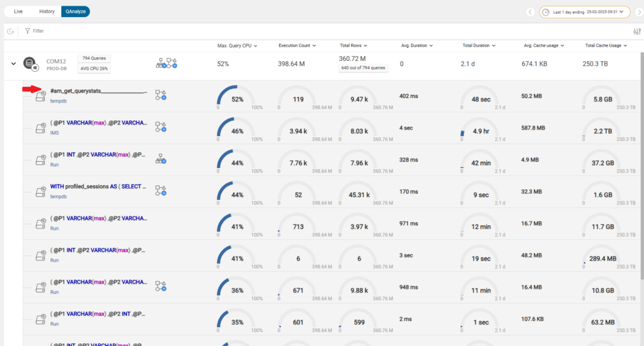
Task: Click the Filter funnel icon
Action: pos(28,31)
